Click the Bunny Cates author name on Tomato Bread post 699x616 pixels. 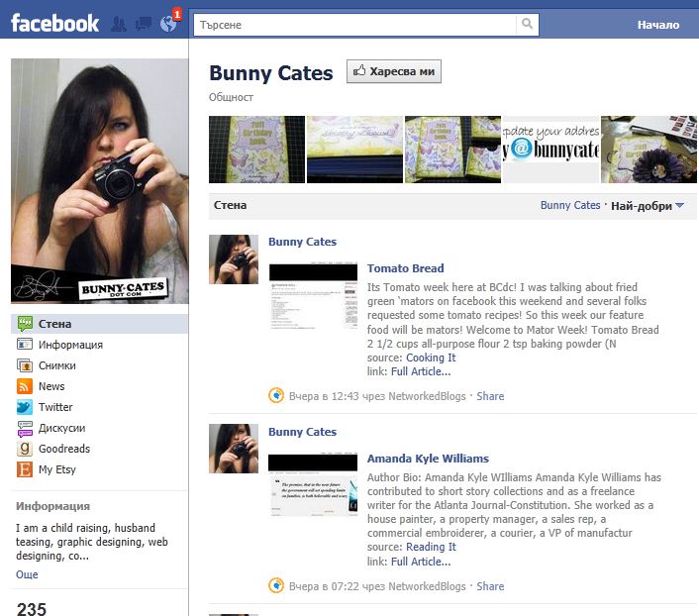[x=302, y=242]
